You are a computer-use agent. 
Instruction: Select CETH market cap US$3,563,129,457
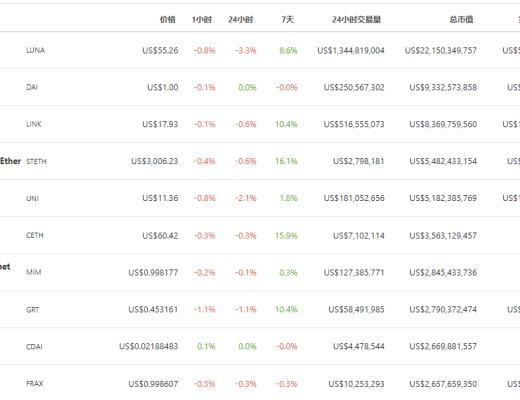pyautogui.click(x=443, y=236)
